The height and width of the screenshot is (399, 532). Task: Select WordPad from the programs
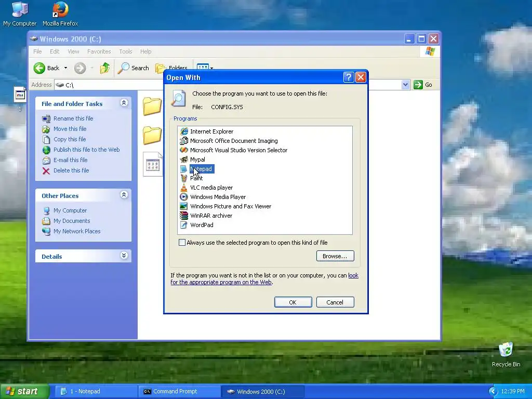tap(196, 225)
